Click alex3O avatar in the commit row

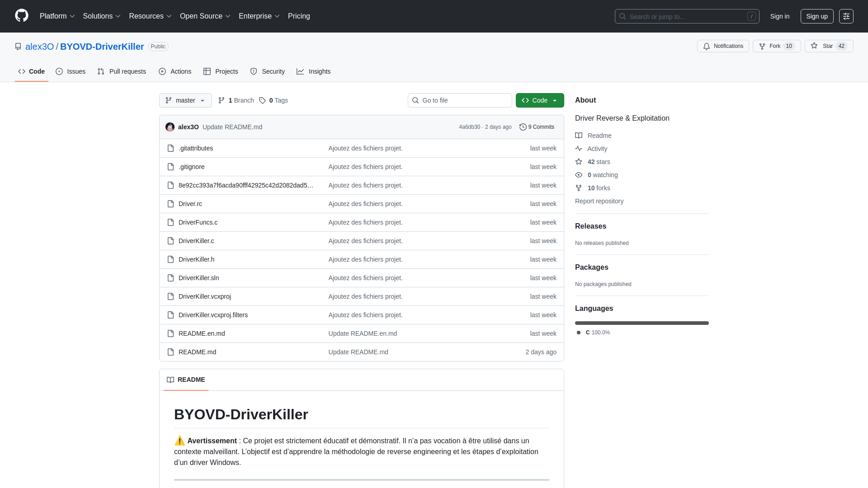(x=170, y=127)
